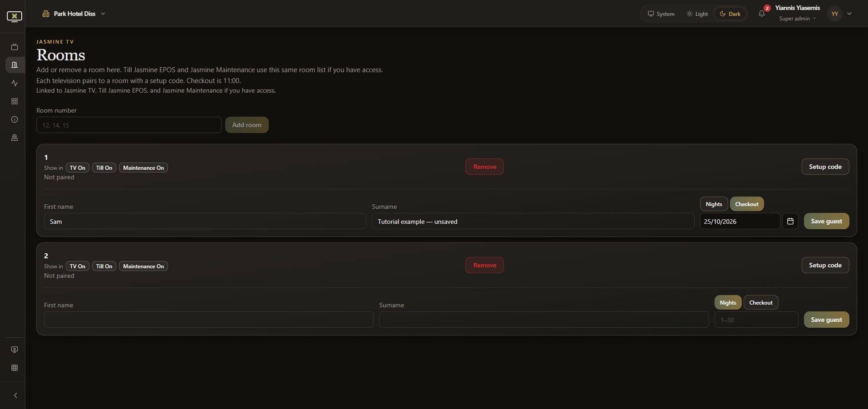Toggle Maintenance On for room 1
868x409 pixels.
pos(143,168)
